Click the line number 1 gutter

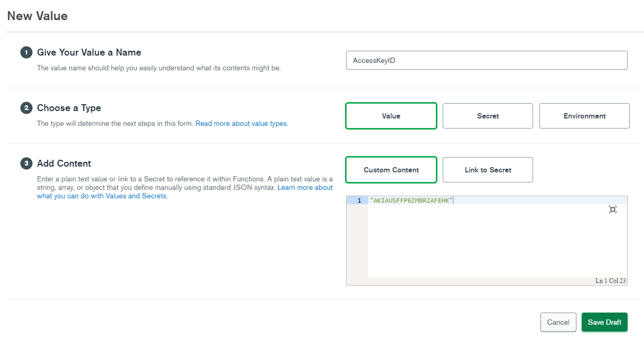(359, 200)
